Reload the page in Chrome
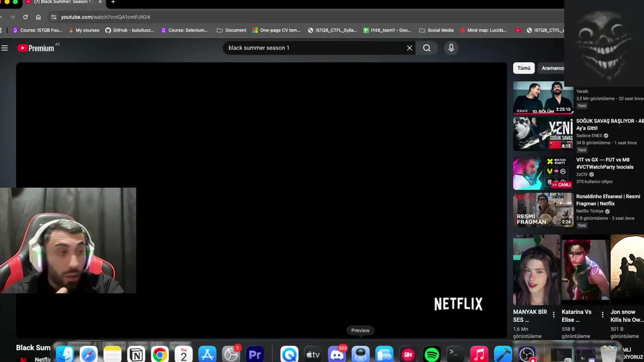The image size is (644, 362). (x=25, y=17)
